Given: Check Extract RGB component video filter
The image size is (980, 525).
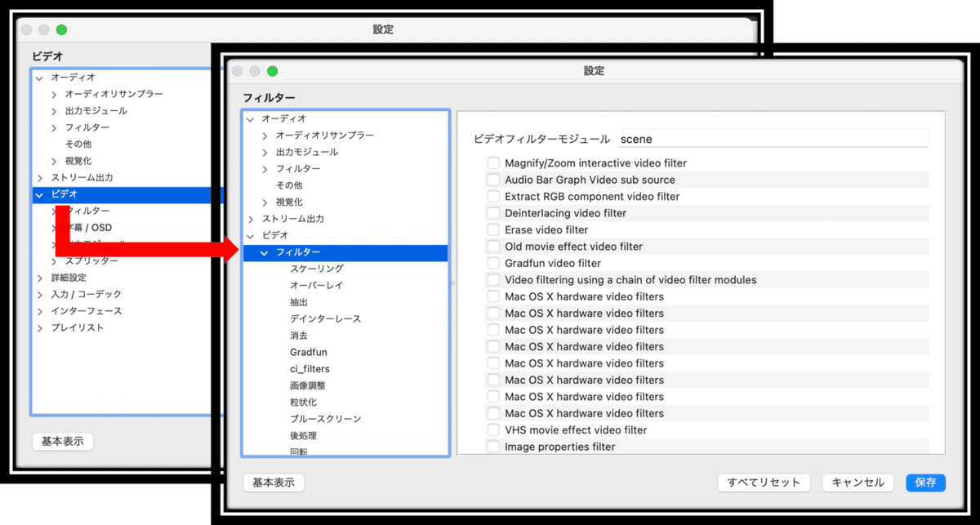Looking at the screenshot, I should point(493,197).
